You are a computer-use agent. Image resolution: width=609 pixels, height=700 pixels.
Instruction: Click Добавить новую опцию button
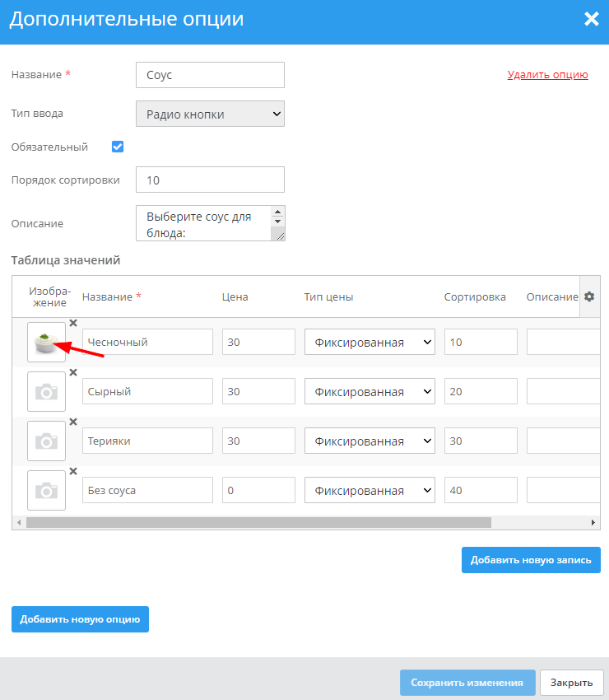pos(80,619)
